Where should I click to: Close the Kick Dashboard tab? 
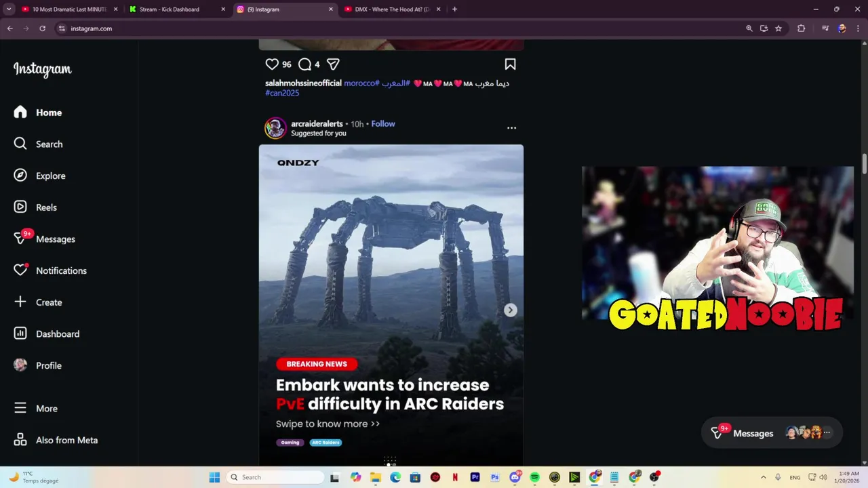[x=223, y=9]
